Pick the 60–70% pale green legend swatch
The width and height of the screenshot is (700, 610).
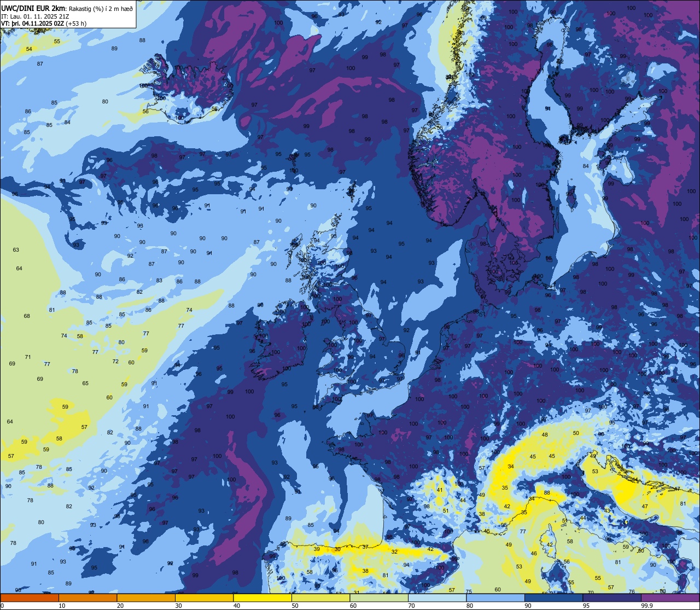[x=378, y=597]
